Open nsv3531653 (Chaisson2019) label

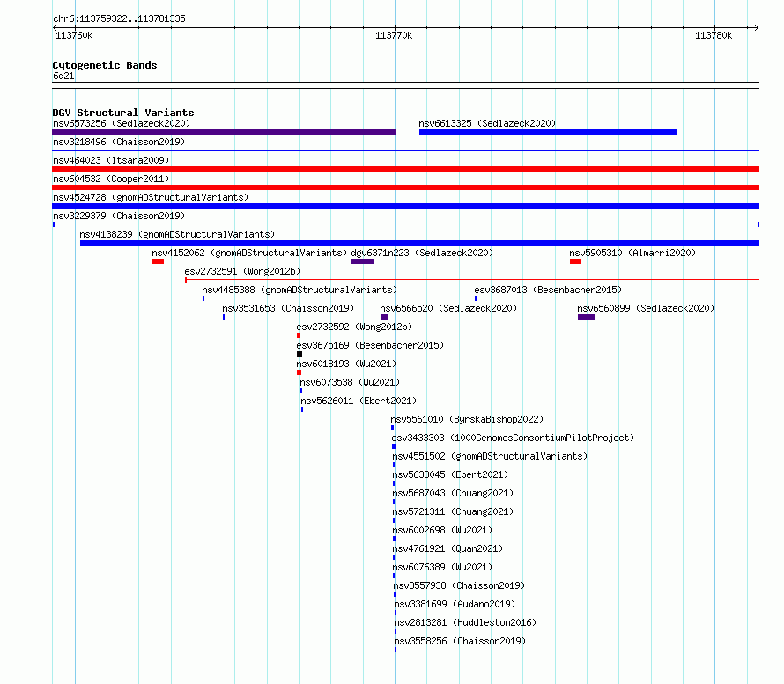pos(288,308)
